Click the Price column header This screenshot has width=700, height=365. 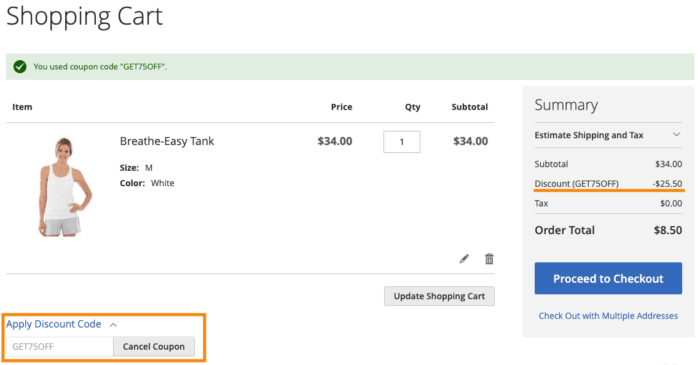click(x=342, y=107)
